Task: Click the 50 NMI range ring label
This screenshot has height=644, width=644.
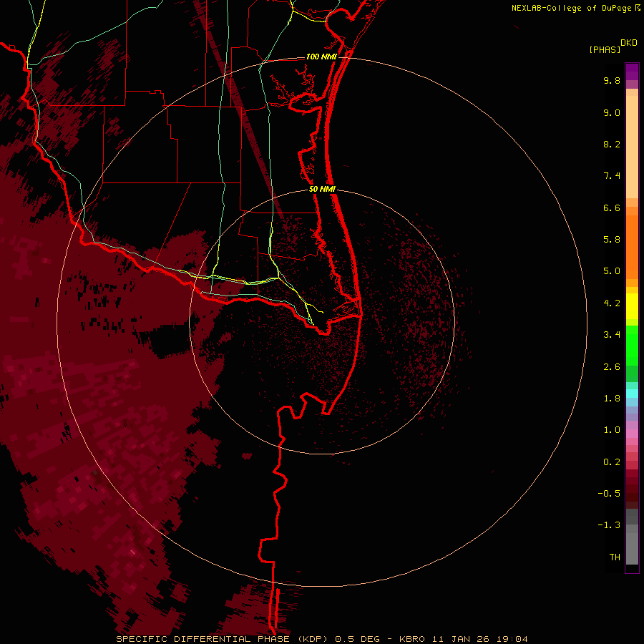Action: pos(323,190)
